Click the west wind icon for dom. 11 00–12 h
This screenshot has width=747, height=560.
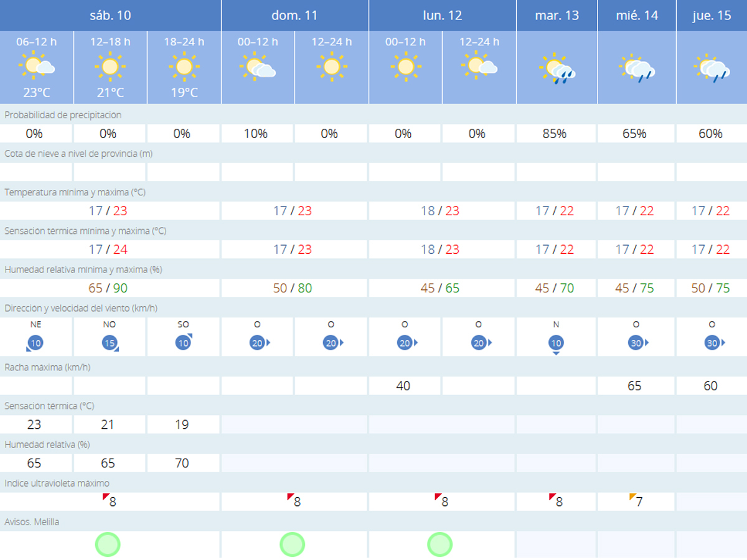[259, 343]
